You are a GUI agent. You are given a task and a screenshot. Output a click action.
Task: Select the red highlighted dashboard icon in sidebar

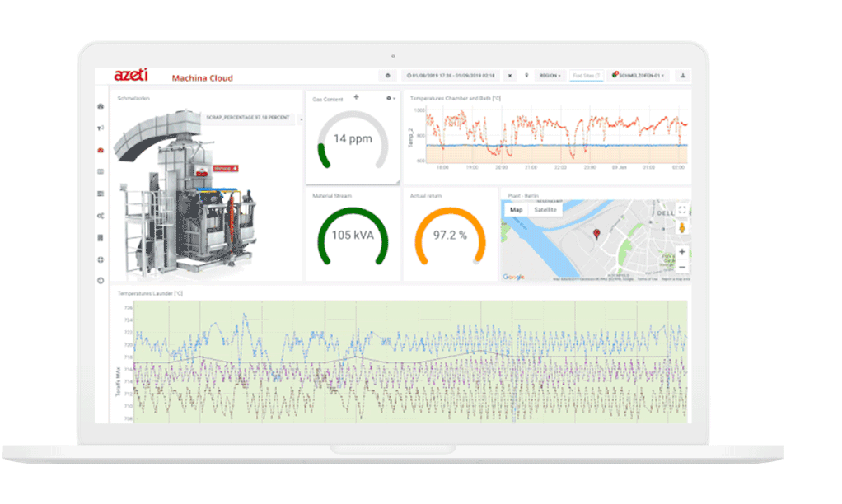pyautogui.click(x=101, y=150)
